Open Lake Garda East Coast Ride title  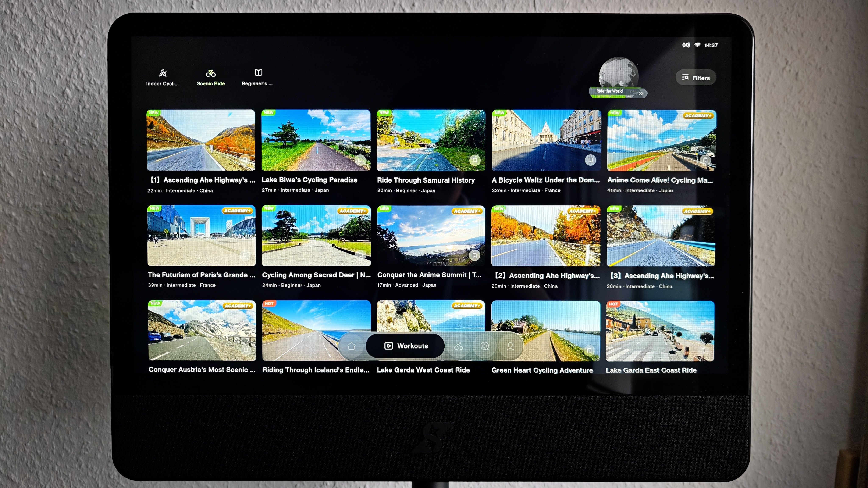(x=651, y=370)
